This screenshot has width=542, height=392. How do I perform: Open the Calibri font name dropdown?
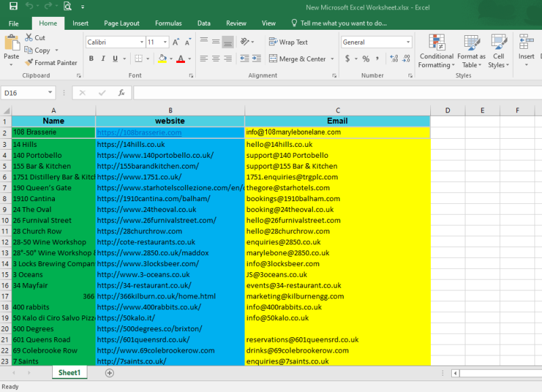(142, 42)
